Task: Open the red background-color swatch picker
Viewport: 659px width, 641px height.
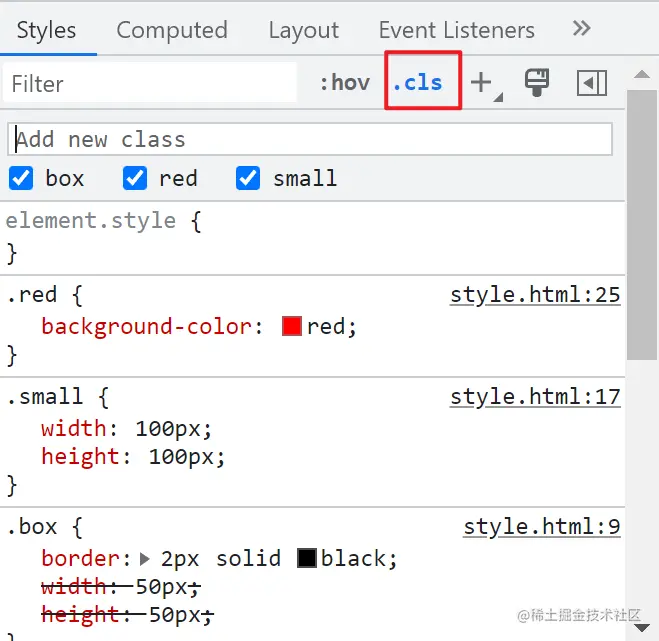Action: [x=292, y=326]
